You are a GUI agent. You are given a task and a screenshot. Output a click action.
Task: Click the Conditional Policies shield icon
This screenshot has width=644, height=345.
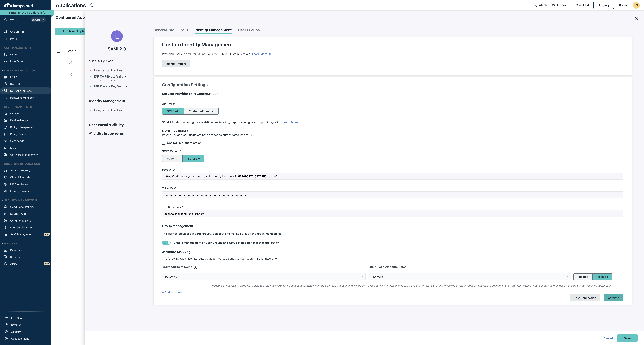pyautogui.click(x=5, y=207)
